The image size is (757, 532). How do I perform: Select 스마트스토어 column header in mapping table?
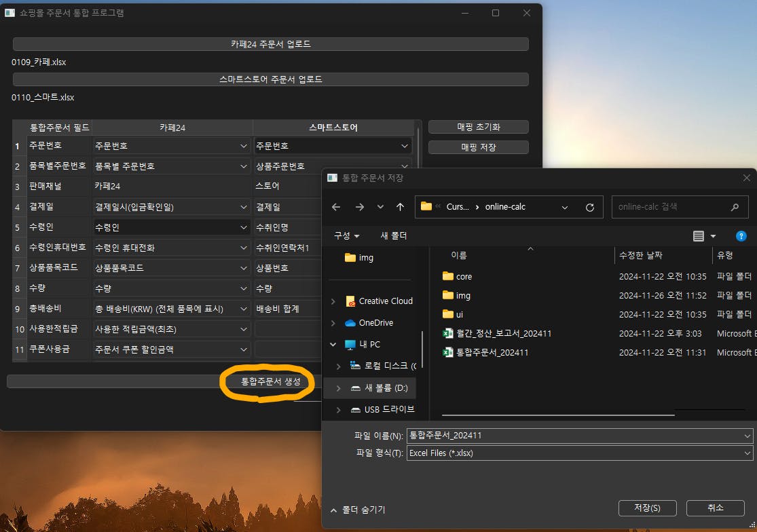click(x=333, y=128)
